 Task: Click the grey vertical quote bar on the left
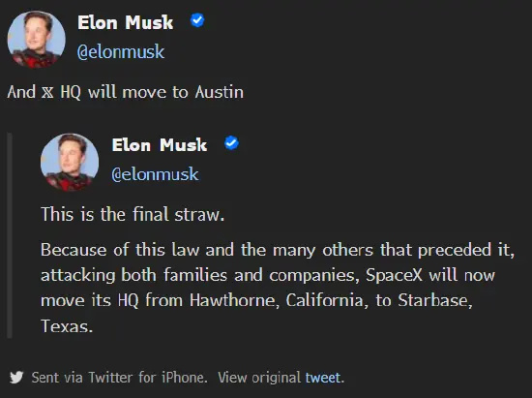point(10,235)
